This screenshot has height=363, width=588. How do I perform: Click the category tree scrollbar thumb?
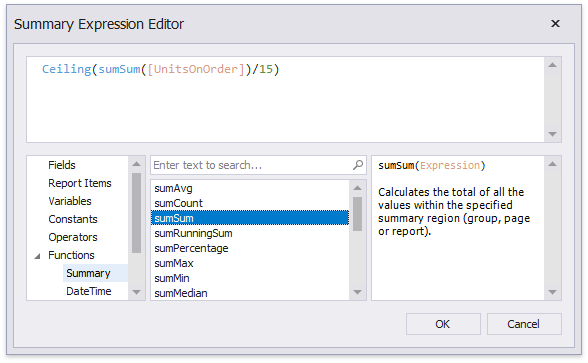point(136,213)
